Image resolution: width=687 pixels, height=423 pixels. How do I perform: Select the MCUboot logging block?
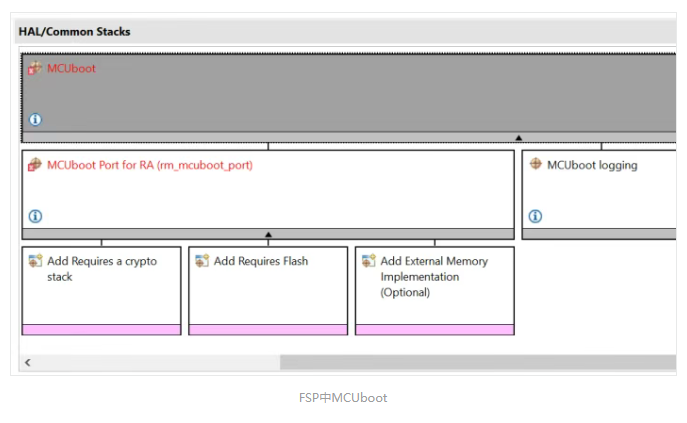pyautogui.click(x=599, y=195)
